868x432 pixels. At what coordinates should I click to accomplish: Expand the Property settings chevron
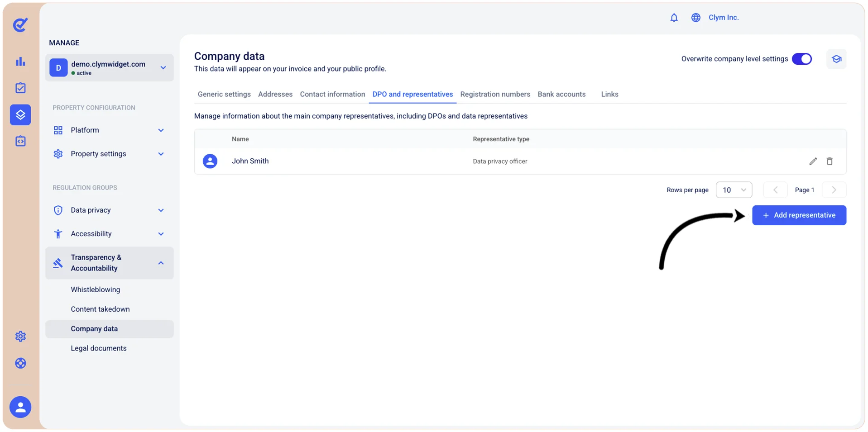coord(161,154)
